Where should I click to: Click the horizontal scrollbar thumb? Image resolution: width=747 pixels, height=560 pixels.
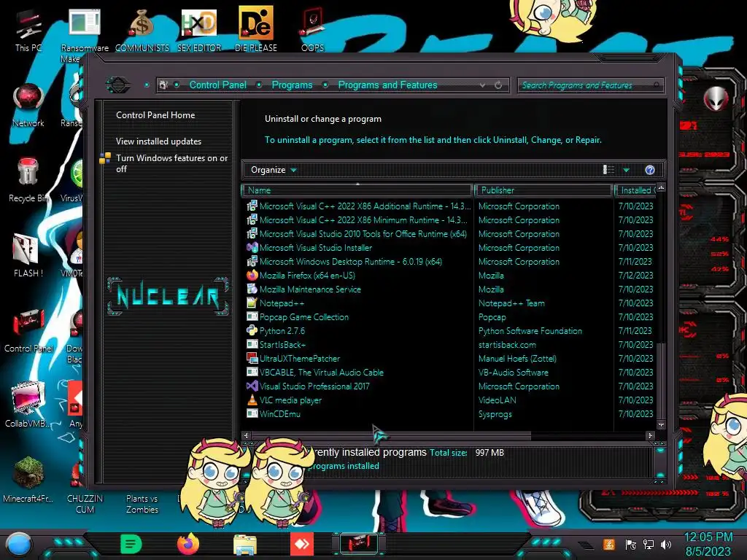pos(391,435)
